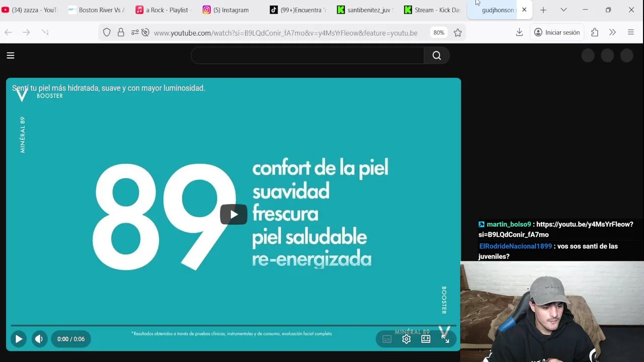Seek on the video progress bar
The height and width of the screenshot is (362, 644).
pos(233,325)
